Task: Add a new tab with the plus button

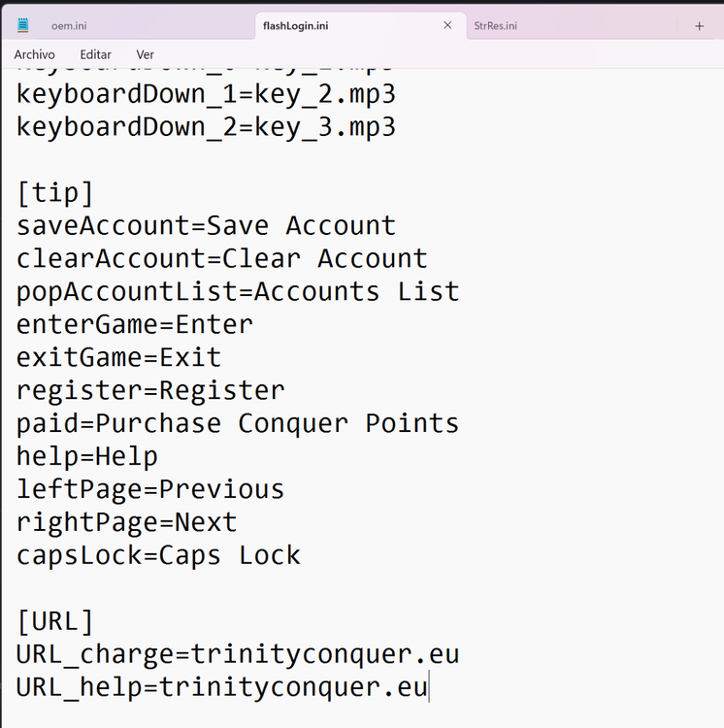Action: tap(699, 26)
